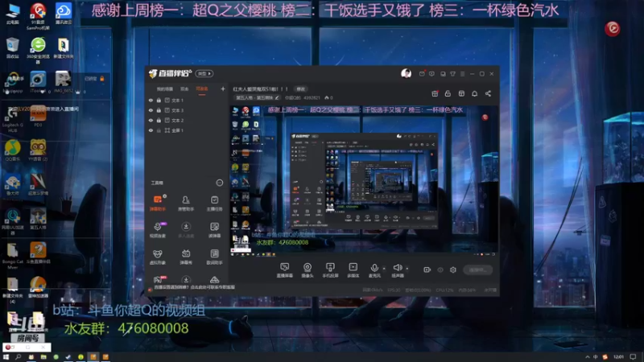Screen dimensions: 644x362
Task: Toggle visibility of the 文本 1 layer
Action: [151, 100]
